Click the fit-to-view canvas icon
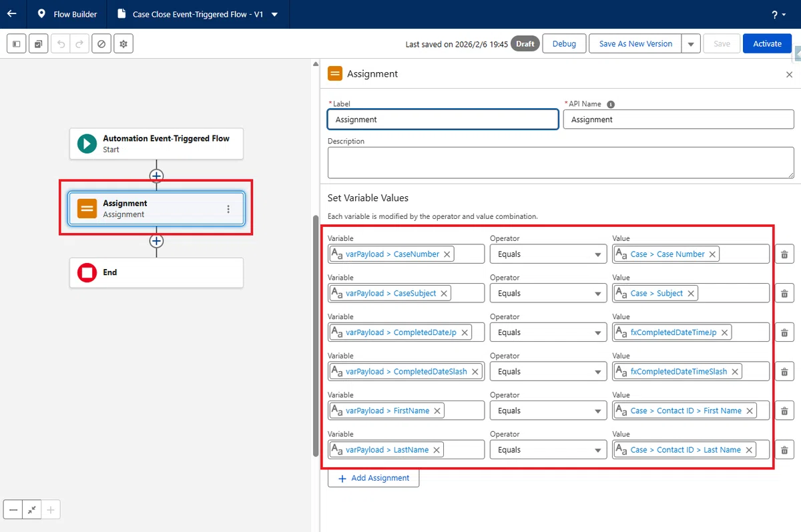 point(32,510)
